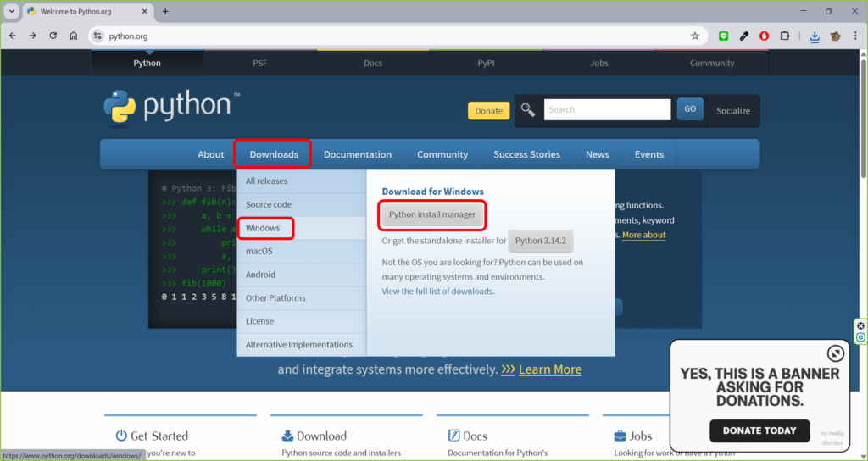This screenshot has width=868, height=461.
Task: Select Windows in the Downloads submenu
Action: point(264,228)
